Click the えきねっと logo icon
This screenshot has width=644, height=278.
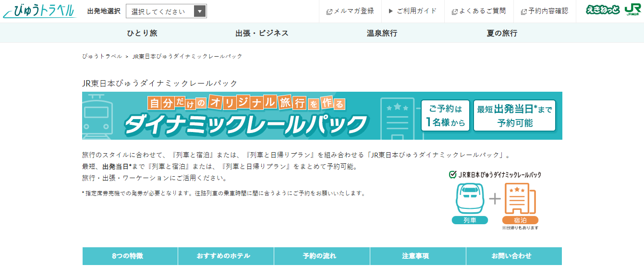click(603, 10)
